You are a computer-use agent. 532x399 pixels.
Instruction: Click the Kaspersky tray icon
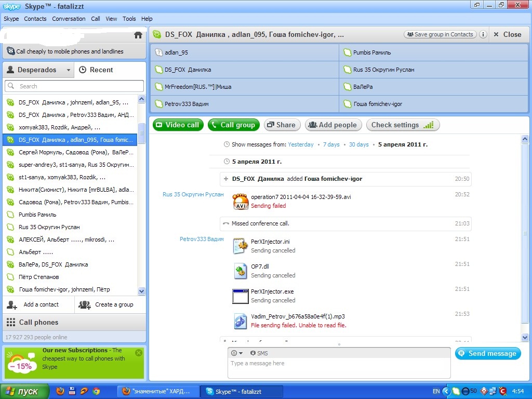click(502, 391)
